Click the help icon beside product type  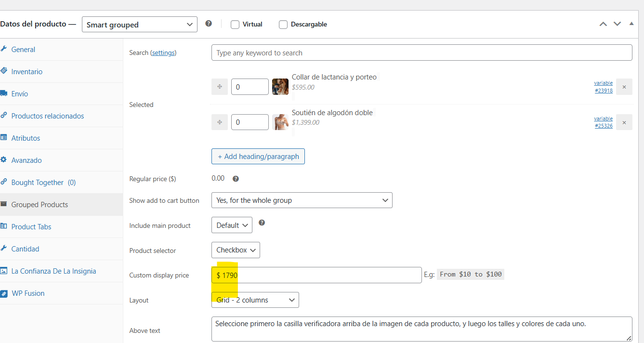(209, 24)
